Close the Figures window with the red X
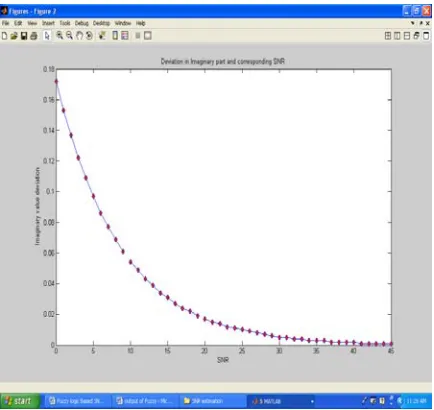The width and height of the screenshot is (434, 410). [426, 11]
